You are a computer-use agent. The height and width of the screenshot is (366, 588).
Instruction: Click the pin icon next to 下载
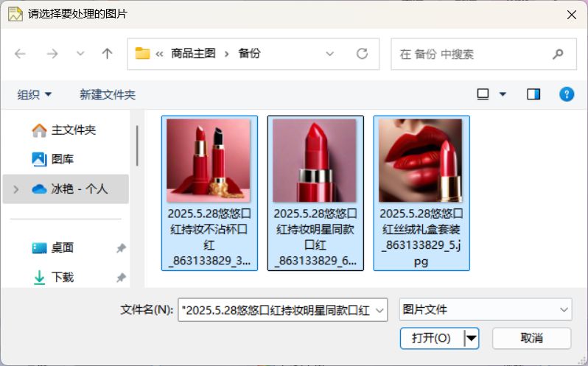tap(121, 278)
